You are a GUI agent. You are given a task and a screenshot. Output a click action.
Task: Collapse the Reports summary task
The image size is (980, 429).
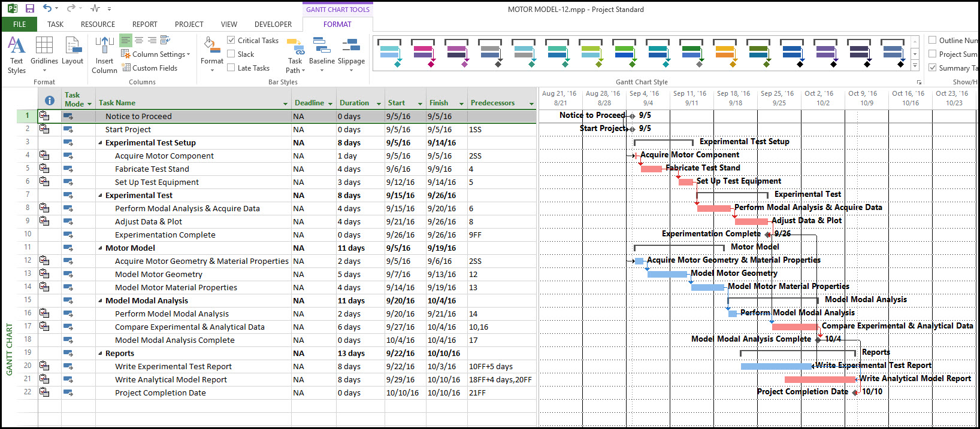(100, 354)
